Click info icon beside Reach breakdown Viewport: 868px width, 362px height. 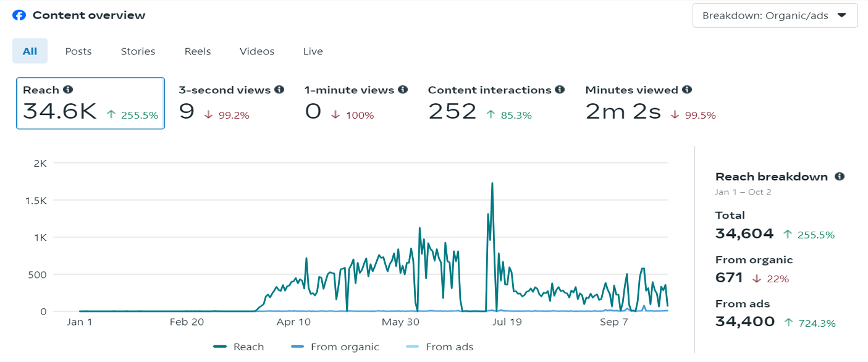tap(839, 176)
